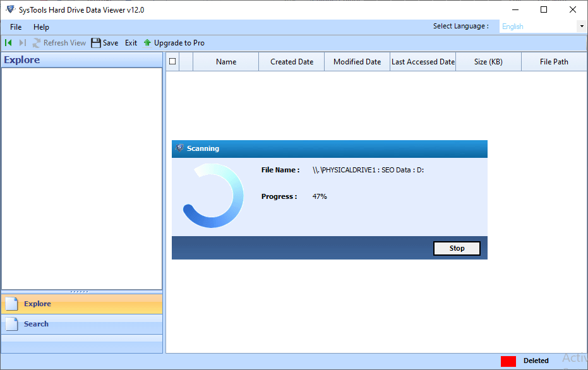Open the File menu
588x370 pixels.
click(x=16, y=27)
